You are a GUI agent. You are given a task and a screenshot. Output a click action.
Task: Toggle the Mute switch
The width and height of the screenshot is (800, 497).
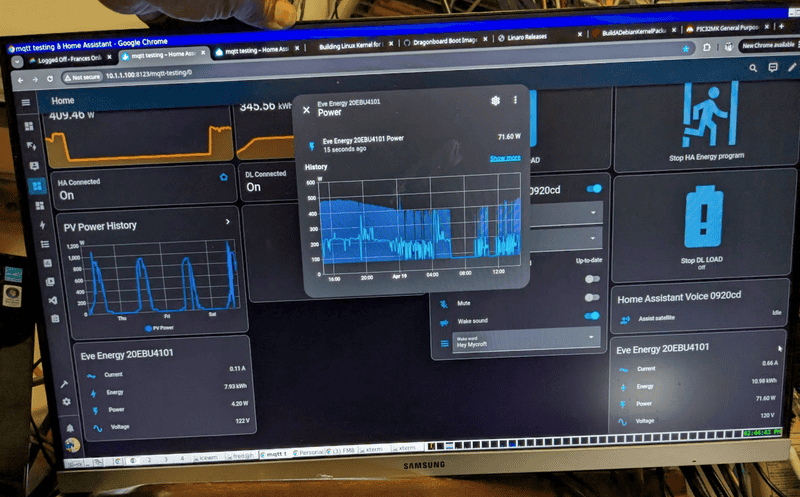pos(592,297)
